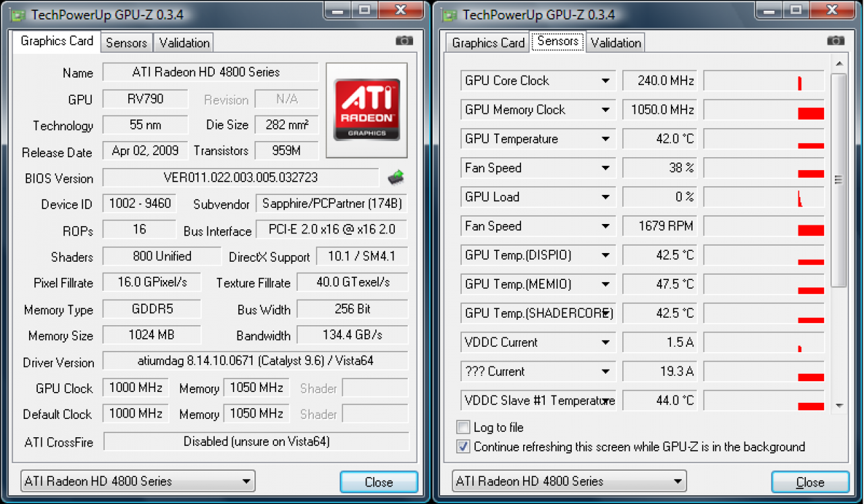
Task: Switch to Validation tab in left window
Action: click(184, 43)
